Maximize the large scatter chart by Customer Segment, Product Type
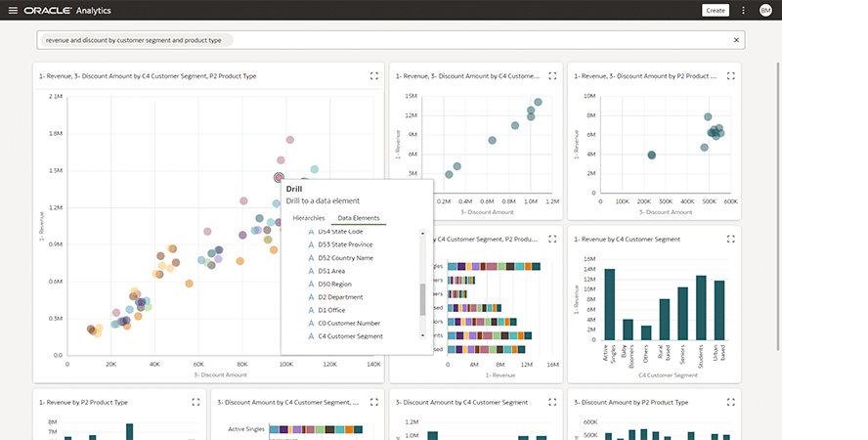The height and width of the screenshot is (440, 868). tap(373, 75)
